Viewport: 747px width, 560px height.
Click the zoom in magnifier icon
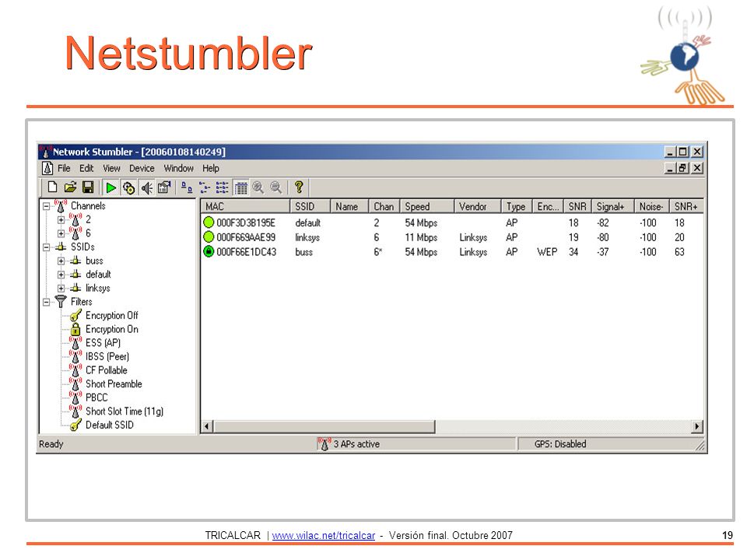click(x=258, y=187)
